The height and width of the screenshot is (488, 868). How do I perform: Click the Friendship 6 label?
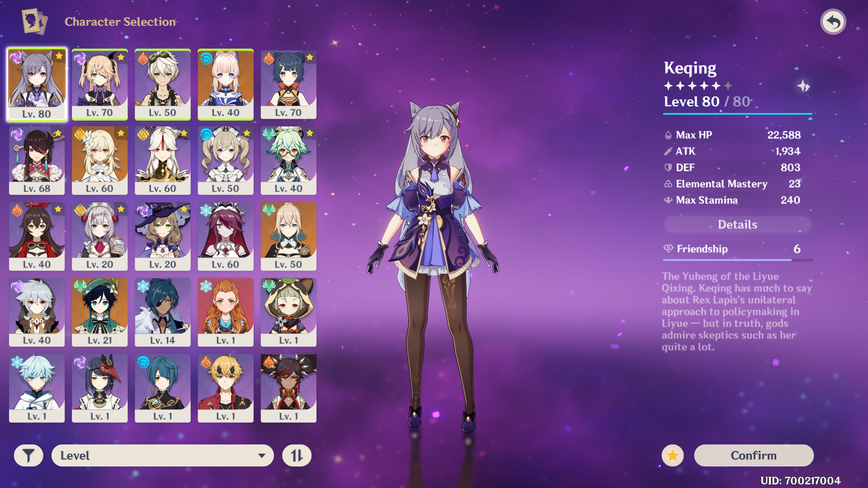[732, 249]
